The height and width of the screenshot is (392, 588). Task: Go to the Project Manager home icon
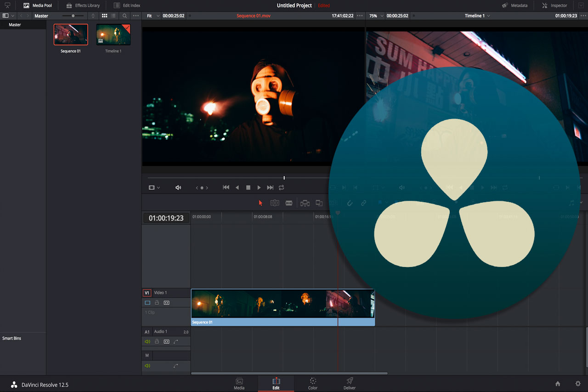coord(558,384)
